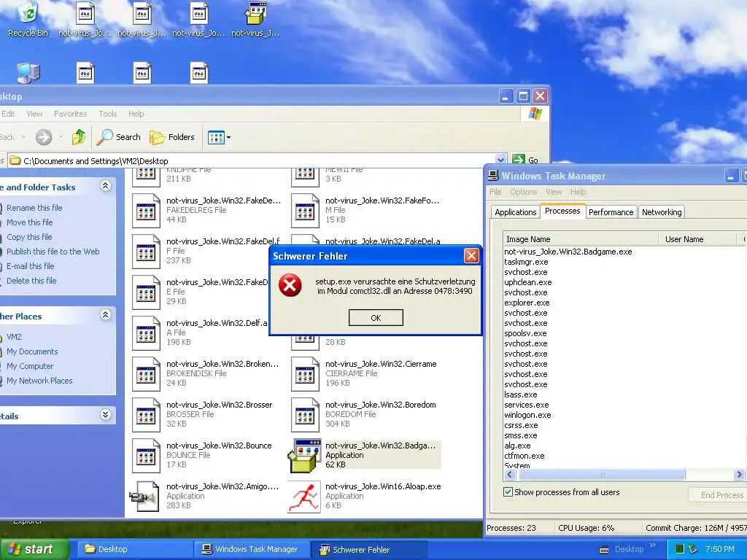
Task: Click End Process button in Task Manager
Action: (x=719, y=495)
